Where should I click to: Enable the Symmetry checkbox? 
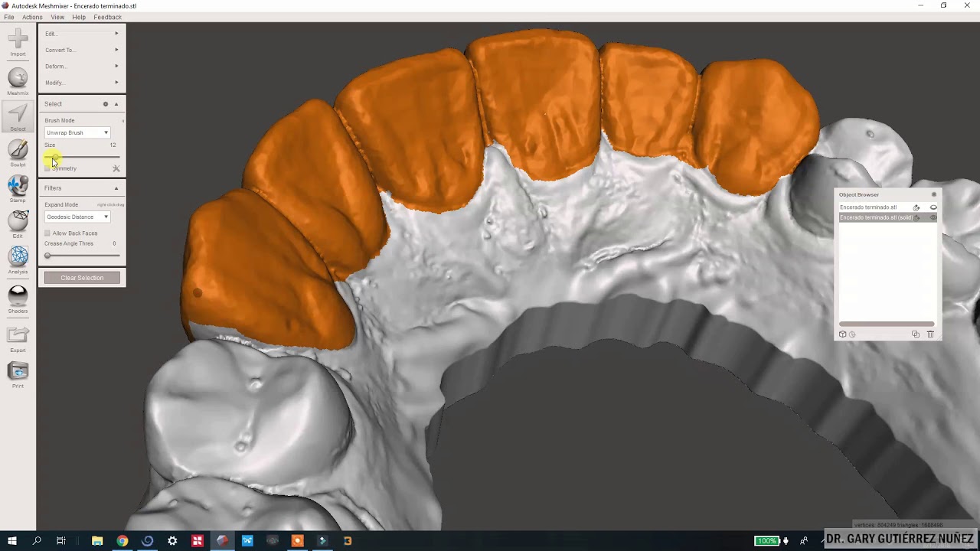click(47, 168)
